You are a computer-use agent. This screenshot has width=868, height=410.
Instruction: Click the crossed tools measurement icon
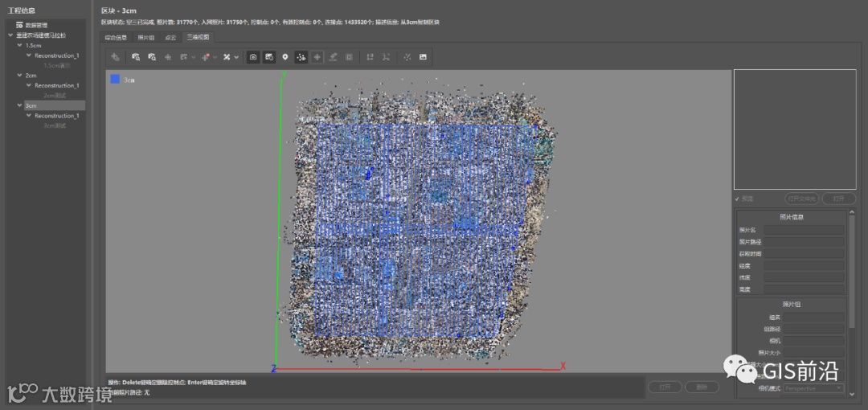pos(227,57)
